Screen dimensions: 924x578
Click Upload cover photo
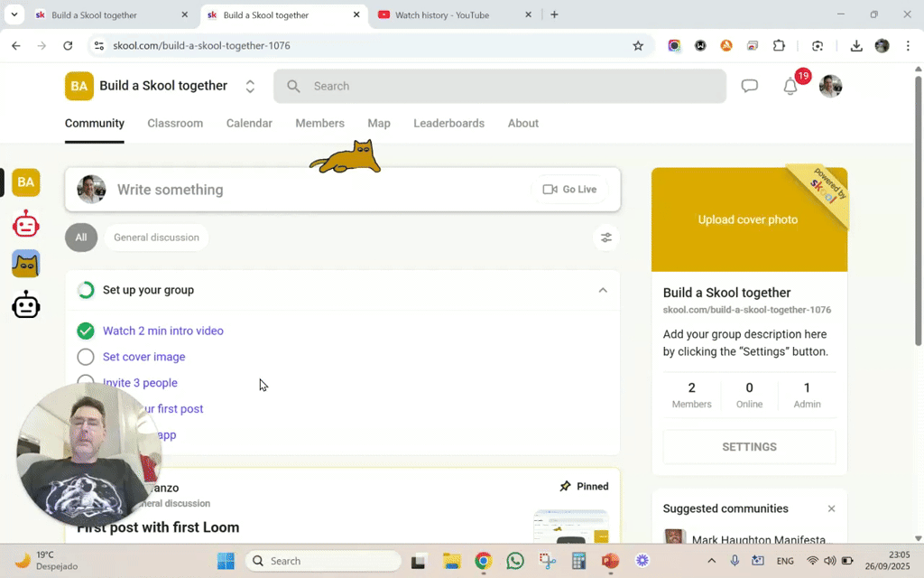pyautogui.click(x=748, y=219)
